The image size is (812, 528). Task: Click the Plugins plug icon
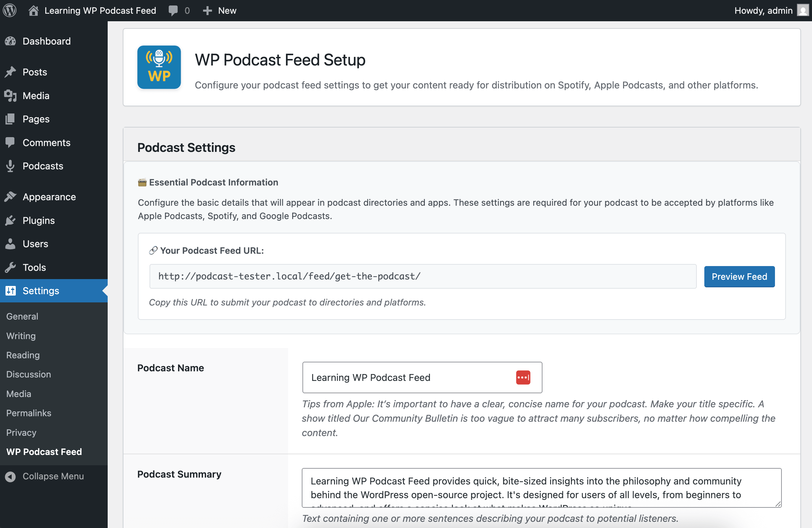[11, 220]
